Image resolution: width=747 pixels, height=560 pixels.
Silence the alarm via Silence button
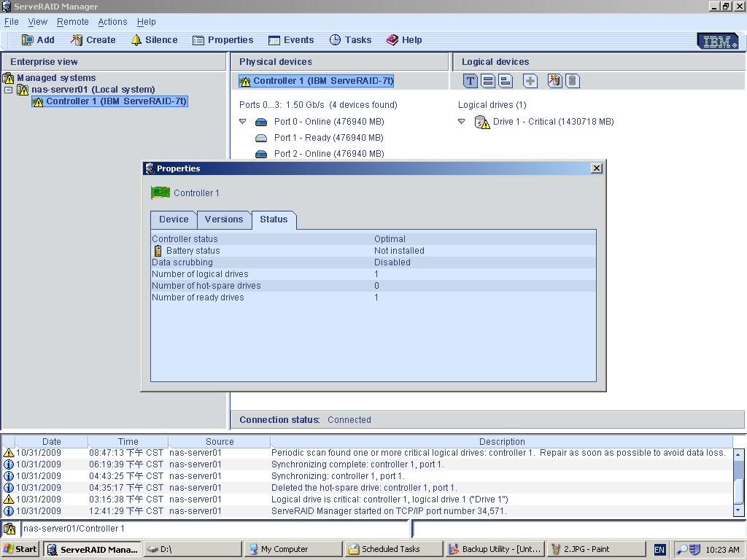coord(155,40)
